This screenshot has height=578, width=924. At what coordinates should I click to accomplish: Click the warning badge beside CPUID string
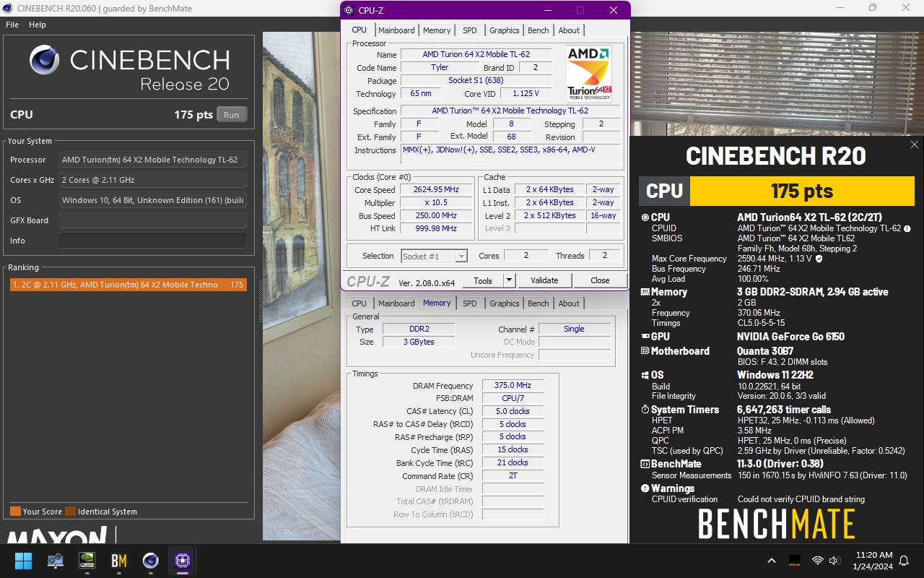point(907,228)
